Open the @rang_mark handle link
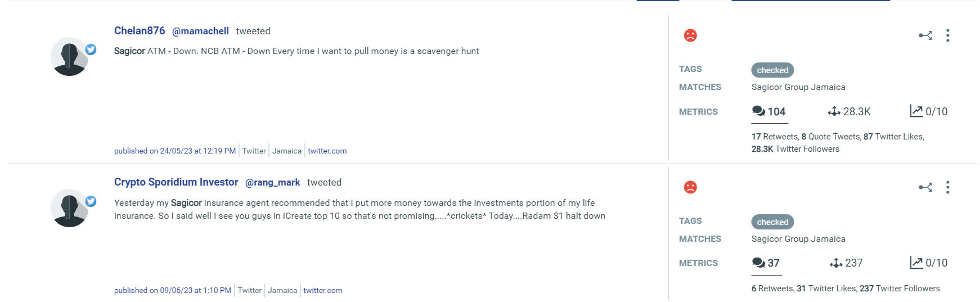The height and width of the screenshot is (302, 980). click(272, 183)
